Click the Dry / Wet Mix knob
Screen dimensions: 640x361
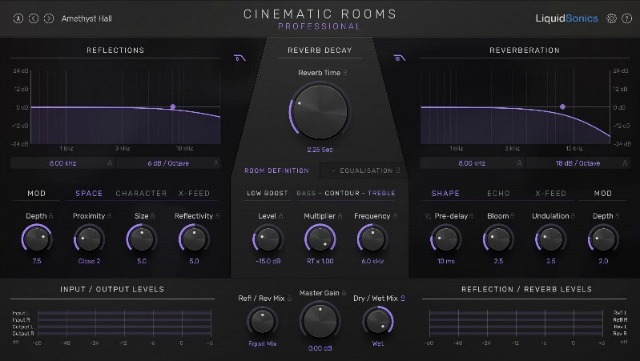[x=378, y=321]
